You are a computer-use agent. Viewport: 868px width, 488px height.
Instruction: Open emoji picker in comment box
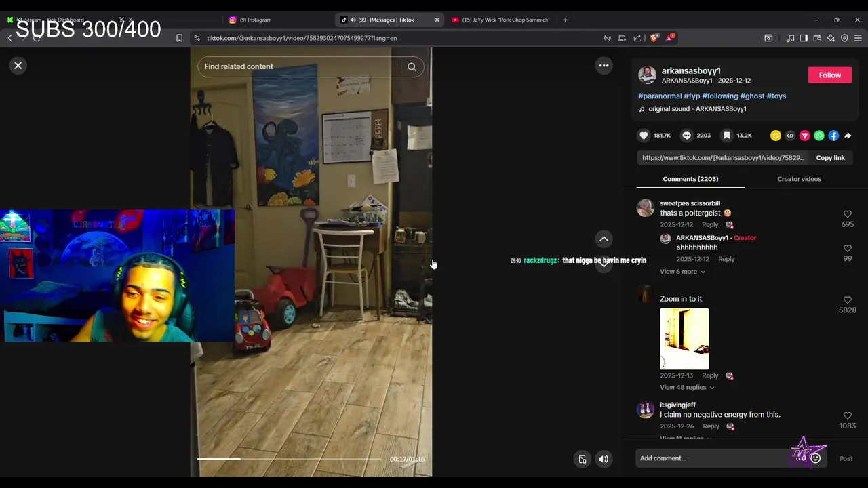[x=816, y=458]
